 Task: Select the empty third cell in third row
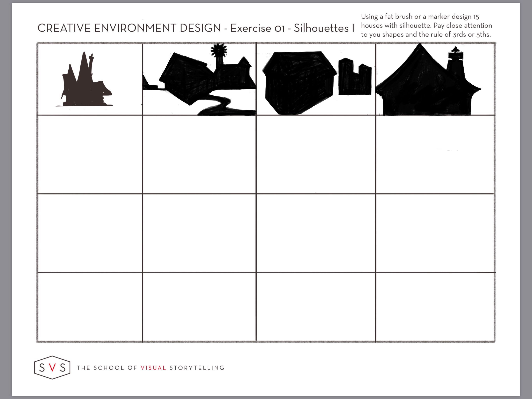click(315, 233)
